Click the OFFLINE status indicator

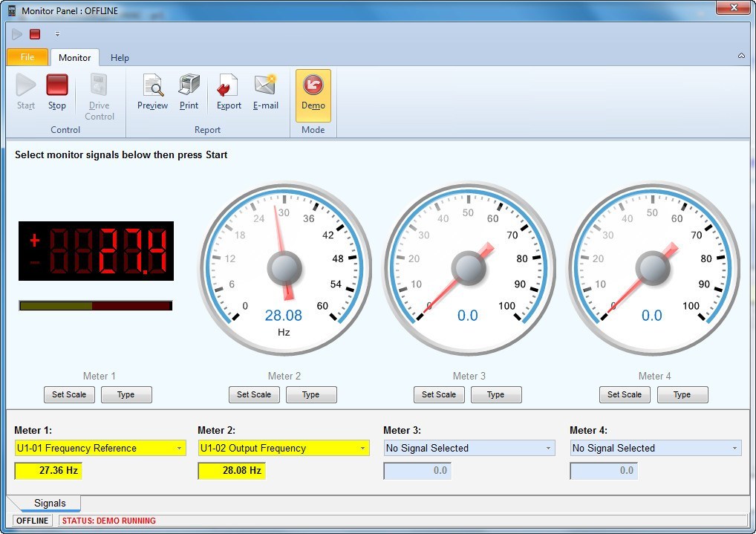(32, 521)
